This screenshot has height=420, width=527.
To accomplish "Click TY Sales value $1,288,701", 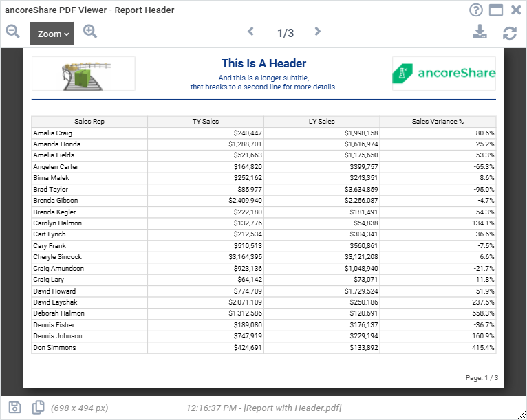I will 245,144.
